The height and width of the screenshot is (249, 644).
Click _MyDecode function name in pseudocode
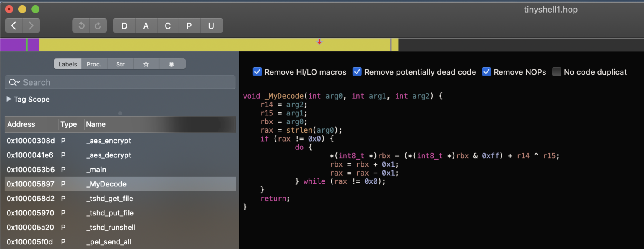[284, 96]
